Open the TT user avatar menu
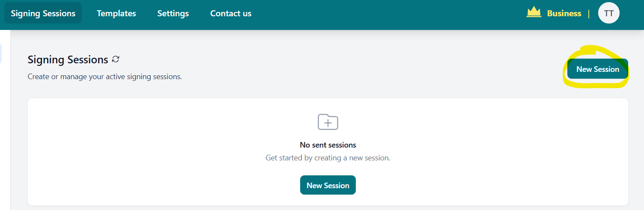Image resolution: width=644 pixels, height=210 pixels. (x=608, y=13)
